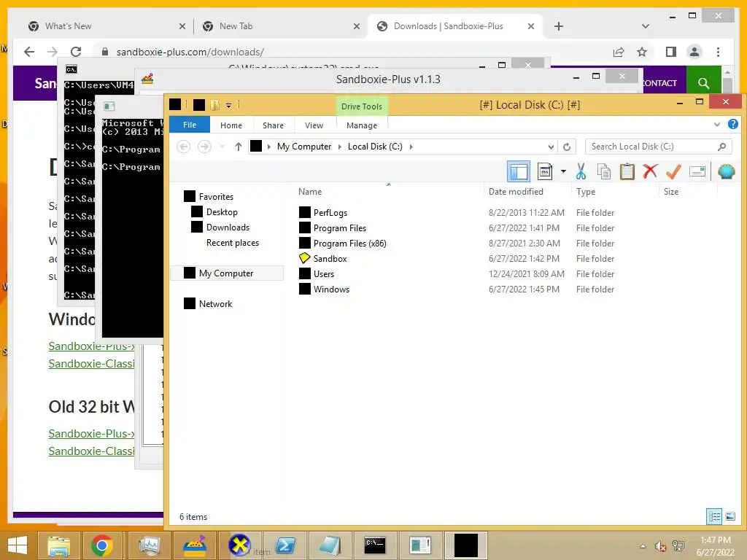Click the Sandboxie-Plus taskbar icon
The width and height of the screenshot is (747, 560).
(x=194, y=545)
